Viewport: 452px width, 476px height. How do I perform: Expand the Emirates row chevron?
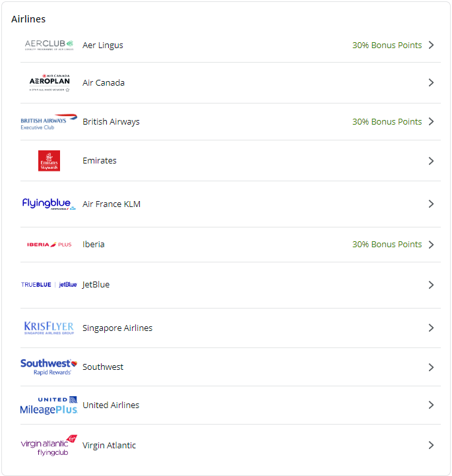431,161
